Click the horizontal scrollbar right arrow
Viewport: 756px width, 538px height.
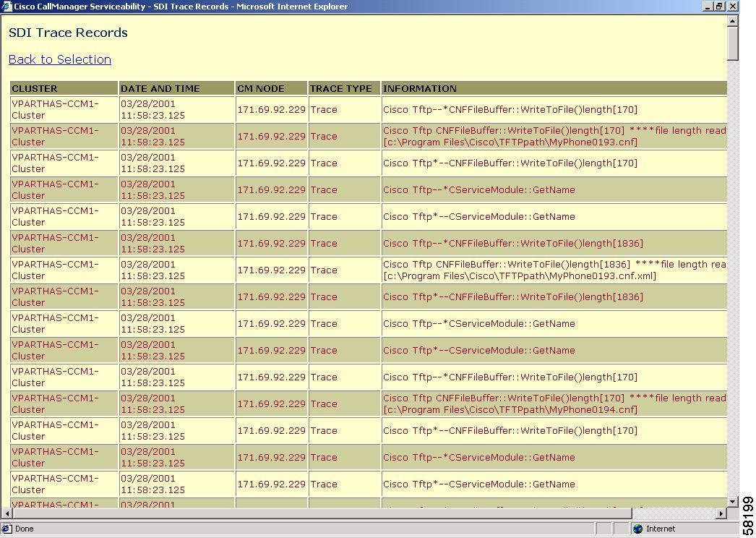pyautogui.click(x=722, y=513)
